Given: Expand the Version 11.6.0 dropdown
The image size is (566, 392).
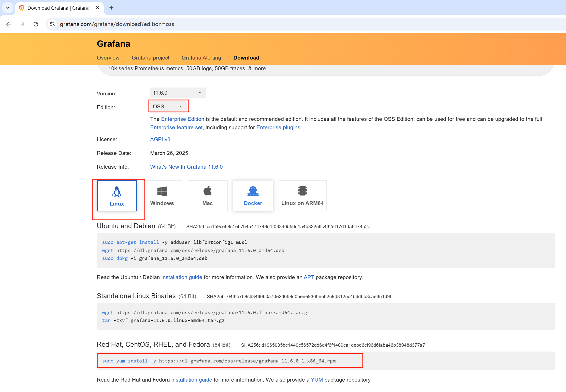Looking at the screenshot, I should (x=178, y=93).
